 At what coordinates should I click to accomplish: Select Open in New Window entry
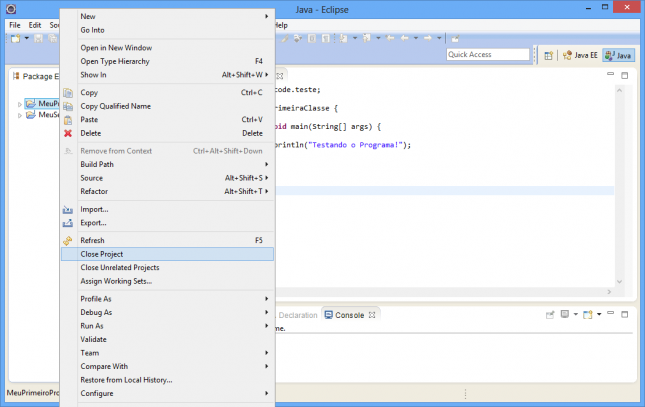167,48
